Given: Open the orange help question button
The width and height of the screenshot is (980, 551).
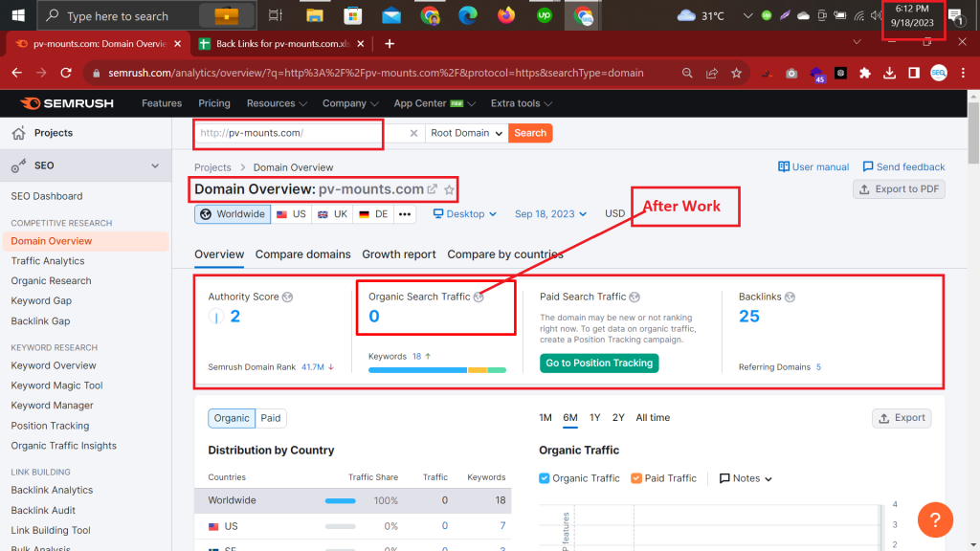Looking at the screenshot, I should 935,519.
